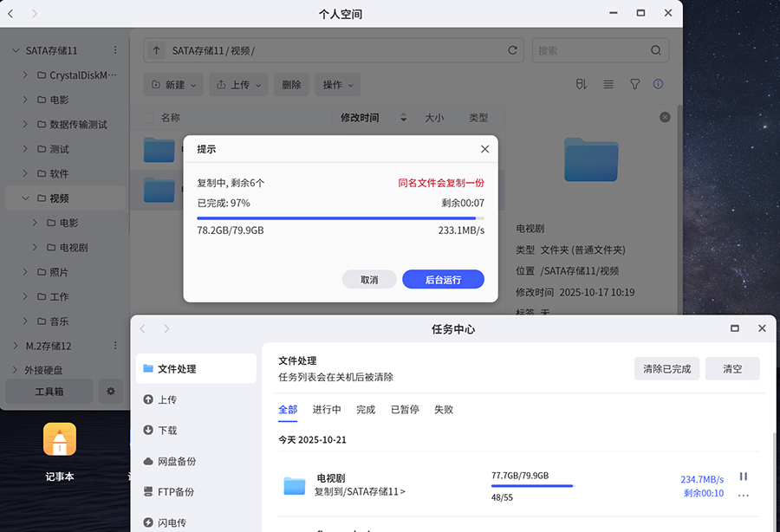The height and width of the screenshot is (532, 780).
Task: Go back in 任务中心 window
Action: (x=143, y=328)
